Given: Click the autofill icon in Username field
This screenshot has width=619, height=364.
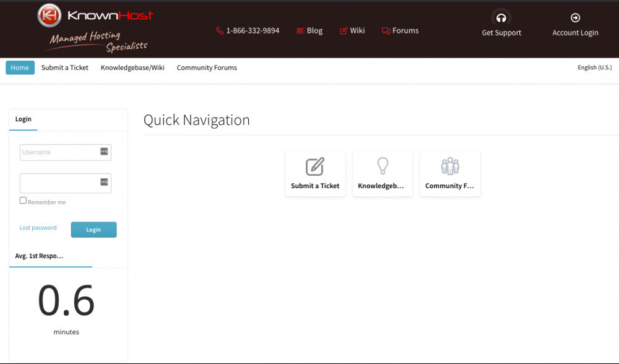Looking at the screenshot, I should (x=104, y=152).
